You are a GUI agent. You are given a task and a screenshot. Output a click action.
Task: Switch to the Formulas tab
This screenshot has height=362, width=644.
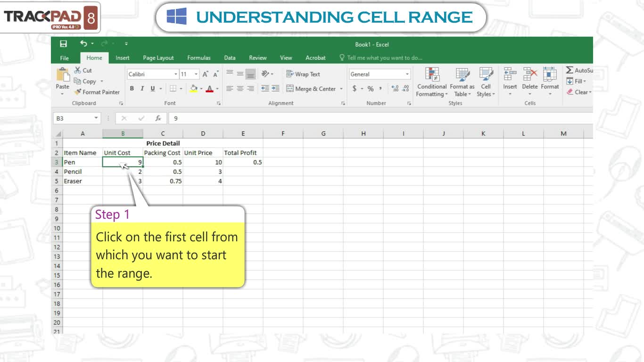199,58
